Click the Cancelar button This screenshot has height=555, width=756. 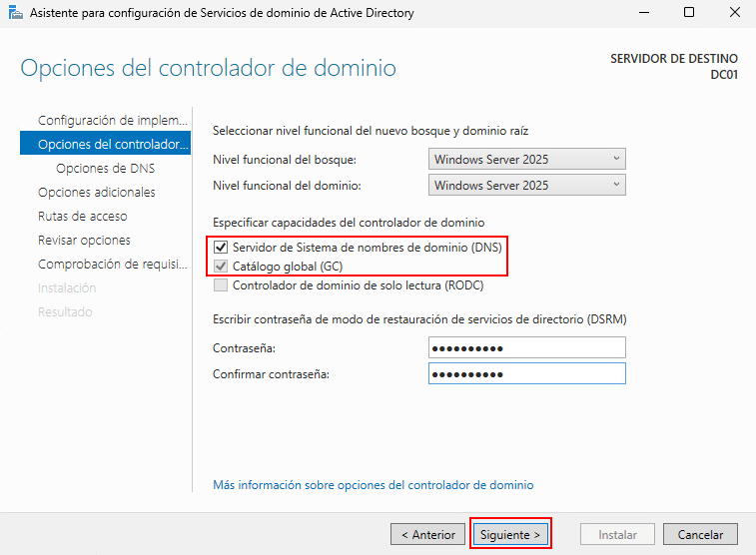click(700, 535)
